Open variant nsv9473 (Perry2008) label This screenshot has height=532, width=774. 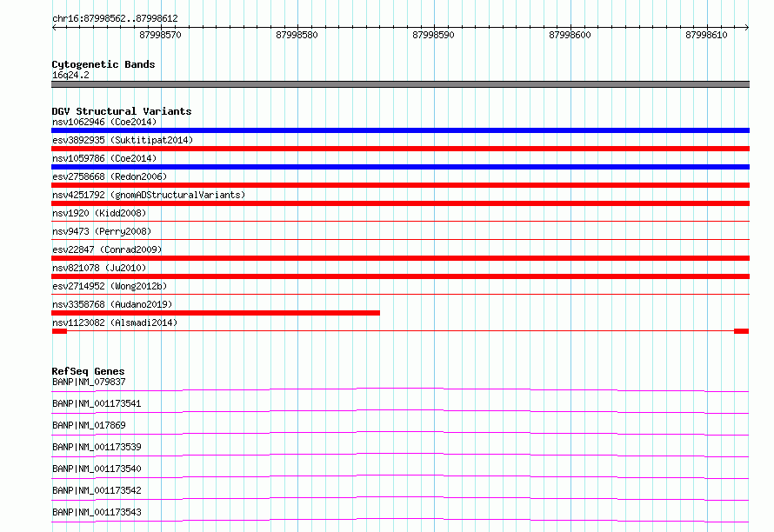(x=102, y=231)
